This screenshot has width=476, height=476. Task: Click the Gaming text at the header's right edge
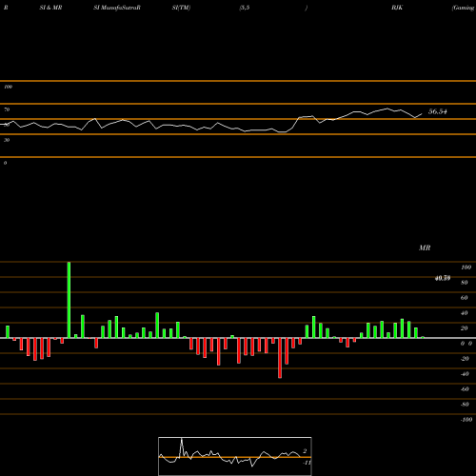coord(464,8)
